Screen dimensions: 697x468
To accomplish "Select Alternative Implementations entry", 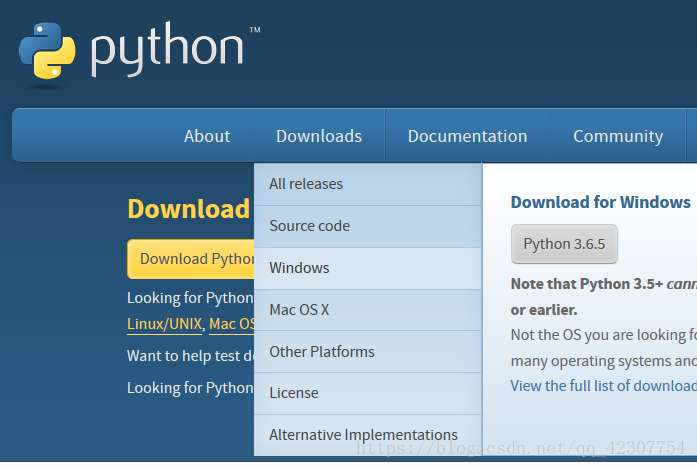I will [368, 435].
